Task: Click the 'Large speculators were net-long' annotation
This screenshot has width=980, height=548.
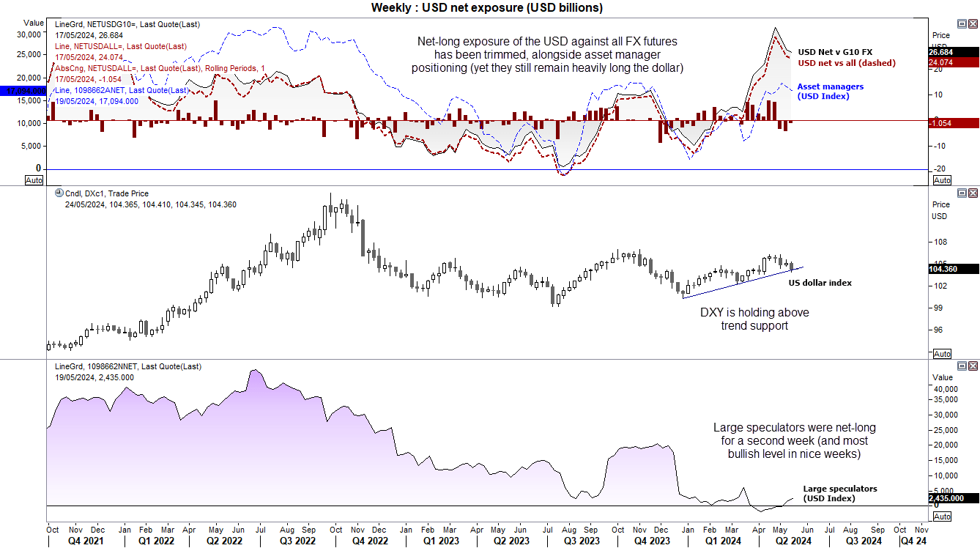Action: [x=795, y=441]
